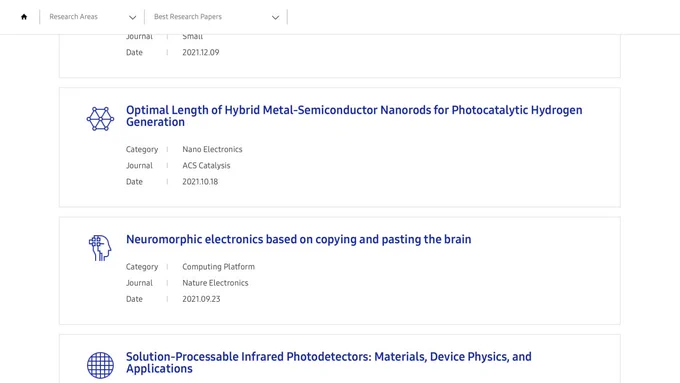Click the Nature Electronics journal name

pos(215,283)
